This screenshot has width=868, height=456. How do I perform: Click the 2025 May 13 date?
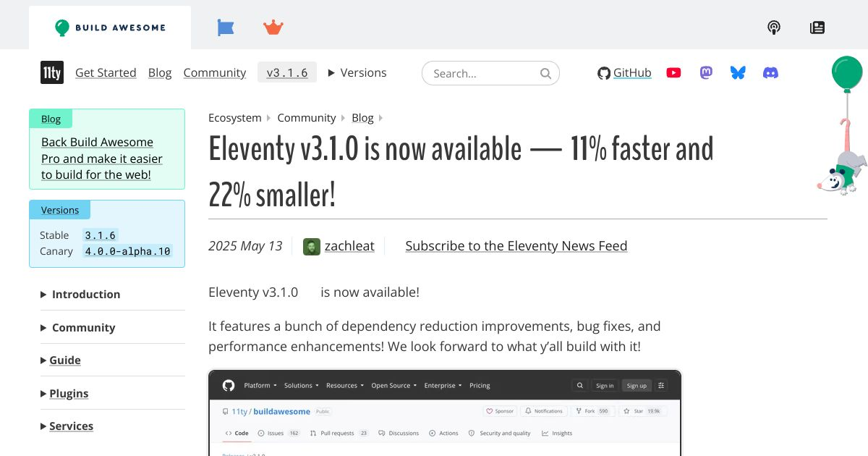(245, 246)
